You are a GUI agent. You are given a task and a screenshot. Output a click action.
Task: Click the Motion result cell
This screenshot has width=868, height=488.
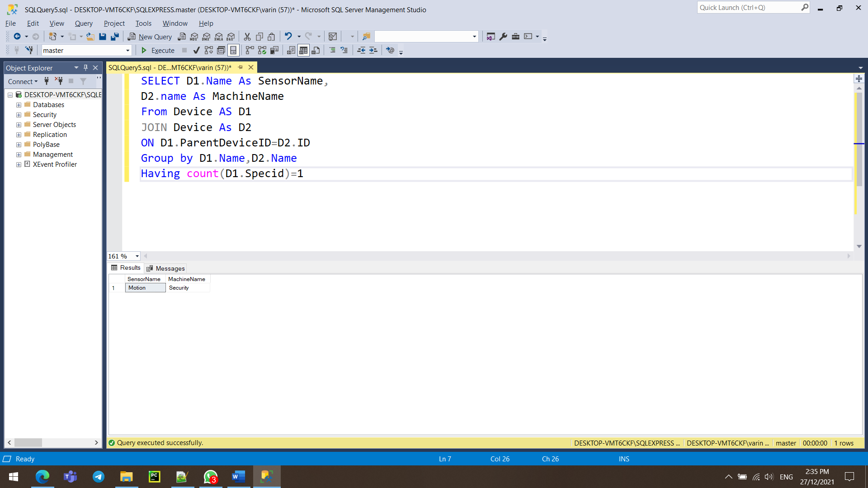pos(146,288)
